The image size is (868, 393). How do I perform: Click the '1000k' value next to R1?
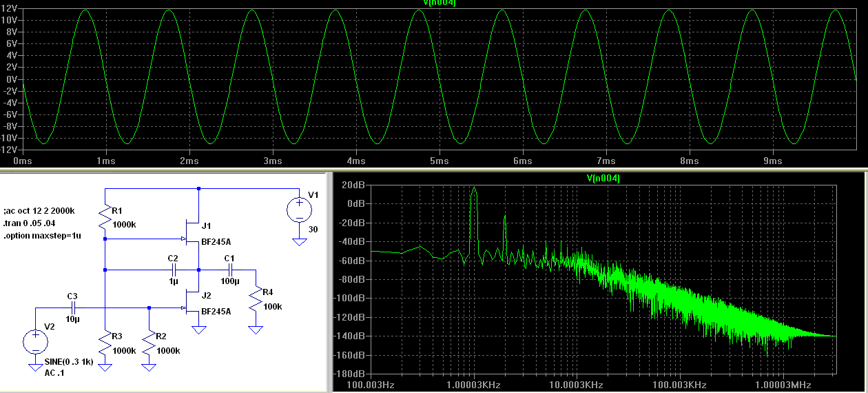coord(125,225)
